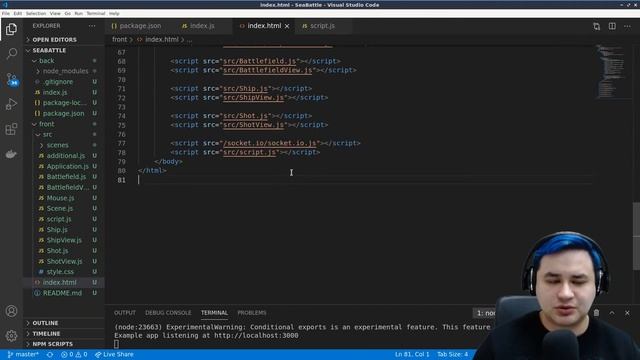Expand the node_modules folder
The width and height of the screenshot is (640, 360).
coord(65,71)
